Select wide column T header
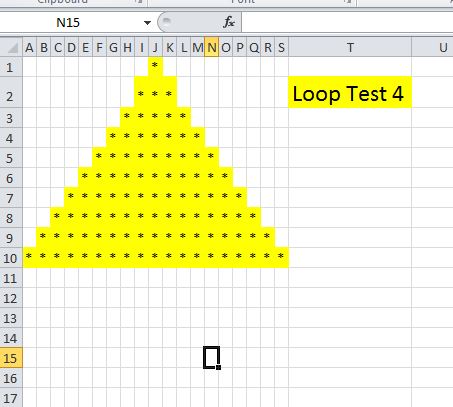 pyautogui.click(x=350, y=48)
